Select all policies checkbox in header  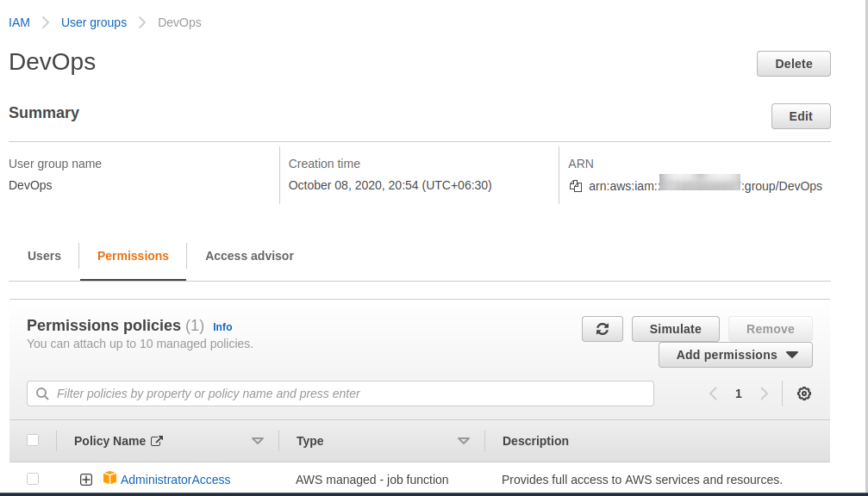33,440
